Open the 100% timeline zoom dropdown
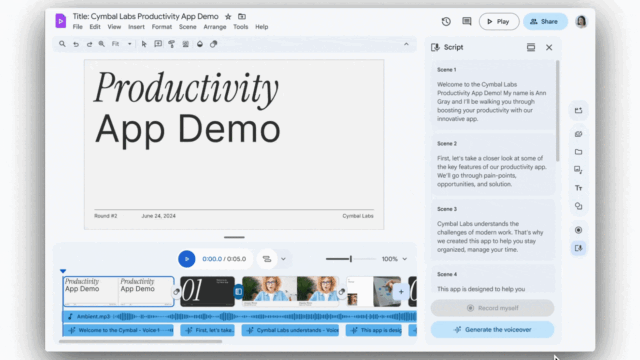 pos(394,259)
